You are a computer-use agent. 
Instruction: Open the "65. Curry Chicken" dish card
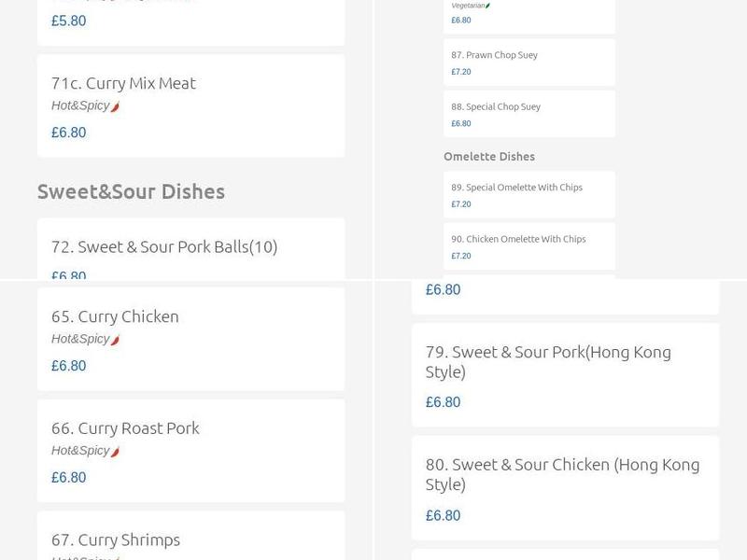(x=115, y=316)
